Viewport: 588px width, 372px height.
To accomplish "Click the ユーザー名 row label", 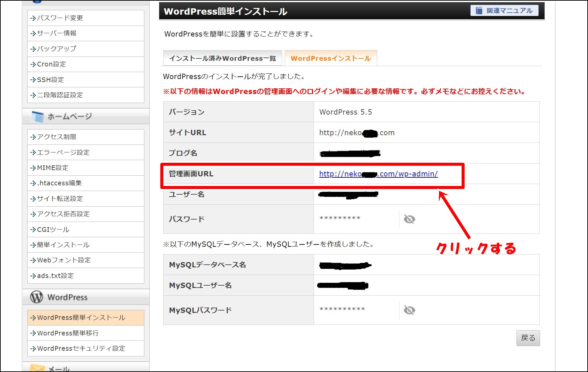I will 187,194.
